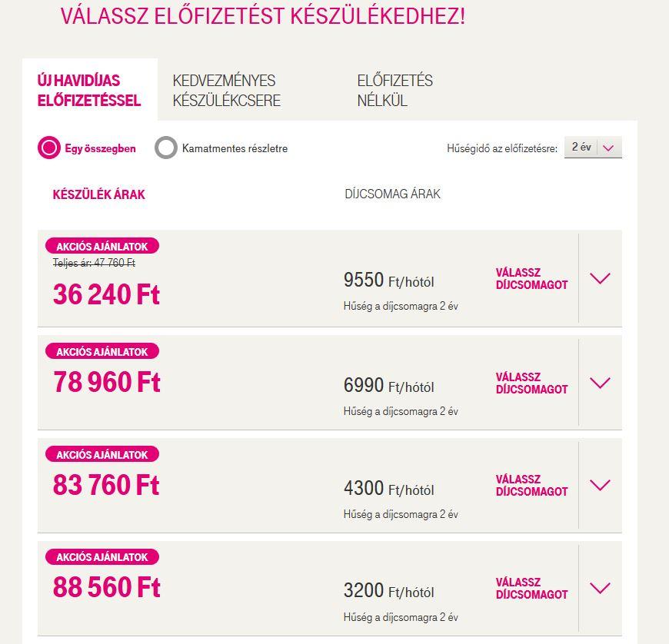Click the Akciós ajánlatok badge above 36 240 Ft
The image size is (669, 644).
click(102, 246)
